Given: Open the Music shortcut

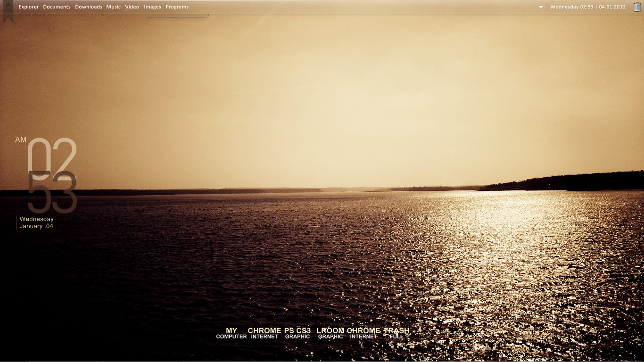Looking at the screenshot, I should (113, 7).
